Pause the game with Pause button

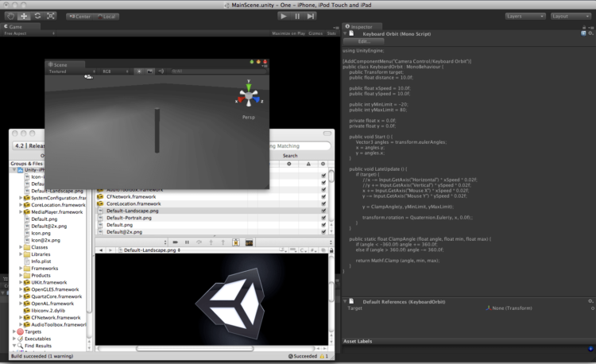coord(297,16)
